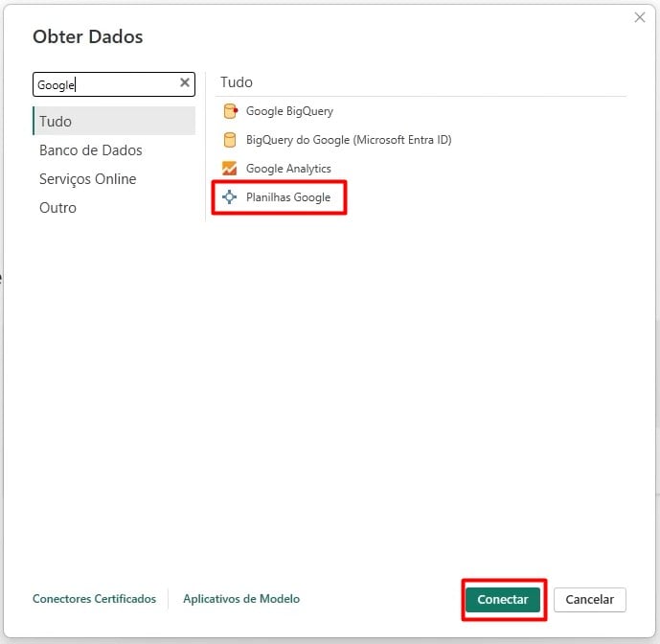Select the Google BigQuery list entry text

(289, 111)
